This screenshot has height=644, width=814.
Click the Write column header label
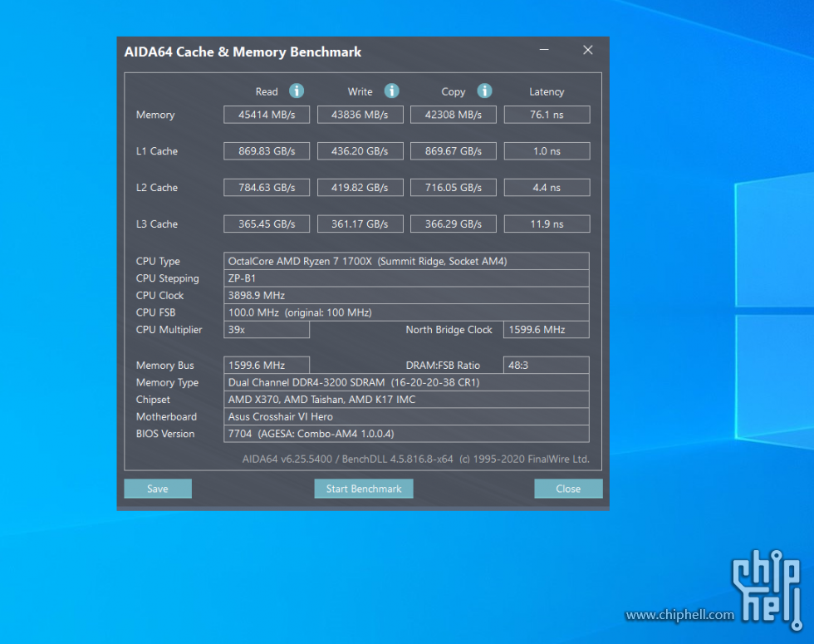point(360,92)
